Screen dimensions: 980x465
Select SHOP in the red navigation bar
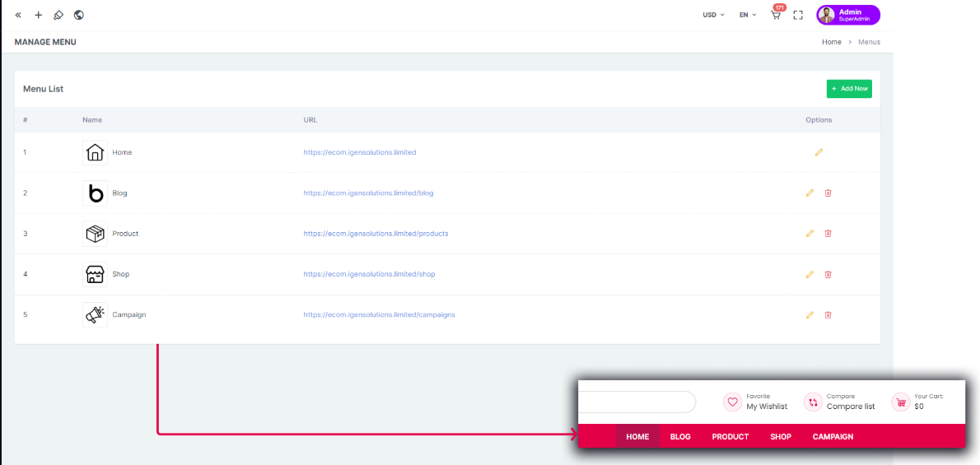tap(781, 436)
